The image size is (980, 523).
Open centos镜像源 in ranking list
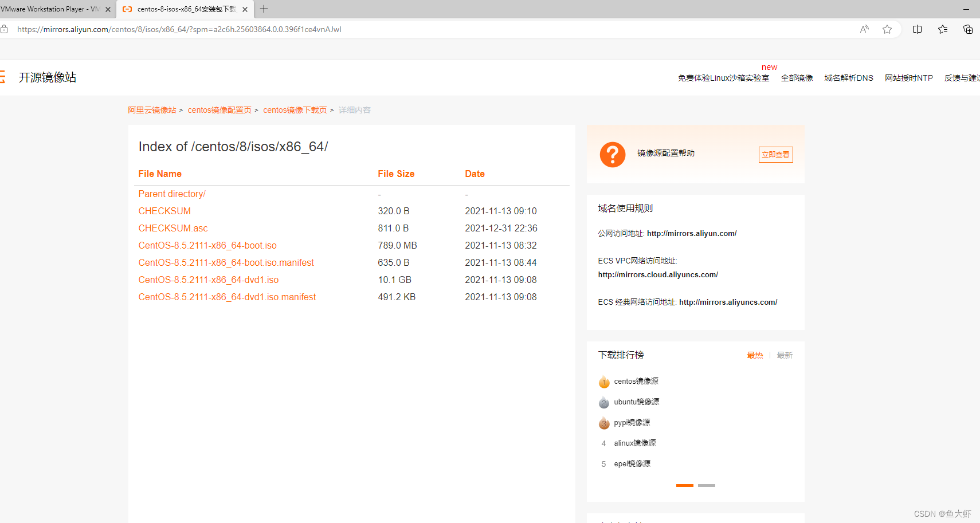[636, 382]
